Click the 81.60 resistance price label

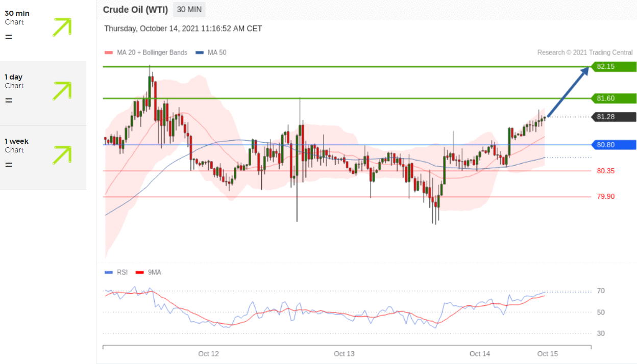tap(614, 98)
